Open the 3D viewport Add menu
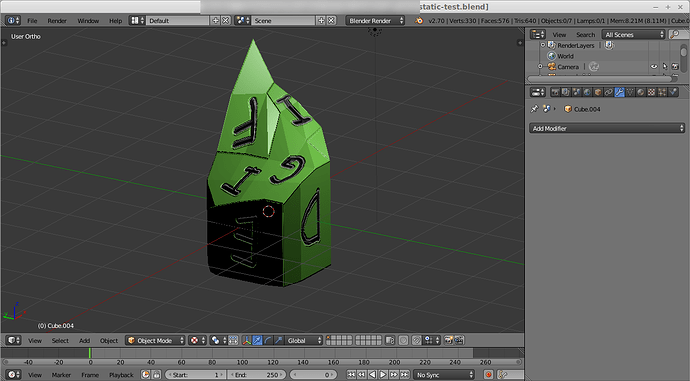 [x=84, y=341]
